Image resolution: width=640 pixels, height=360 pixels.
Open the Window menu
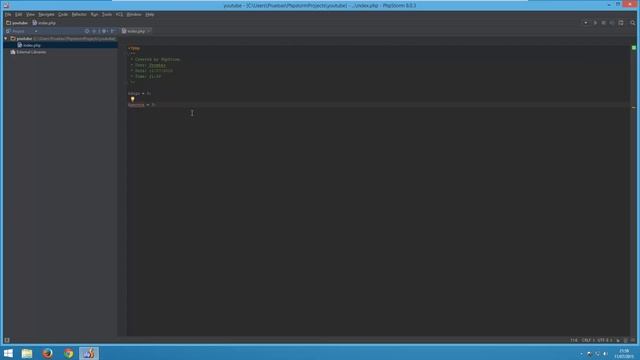coord(133,14)
